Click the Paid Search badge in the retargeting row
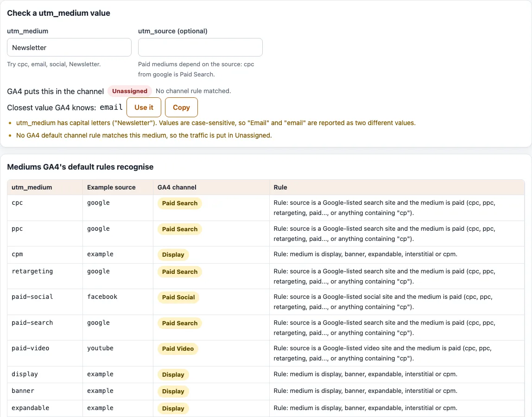532x417 pixels. click(x=179, y=272)
